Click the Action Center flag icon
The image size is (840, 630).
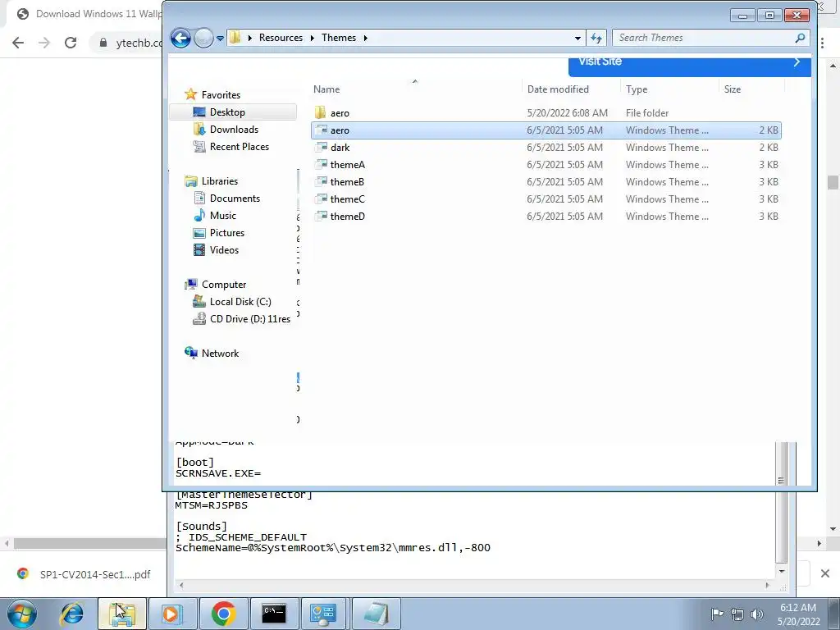[717, 614]
